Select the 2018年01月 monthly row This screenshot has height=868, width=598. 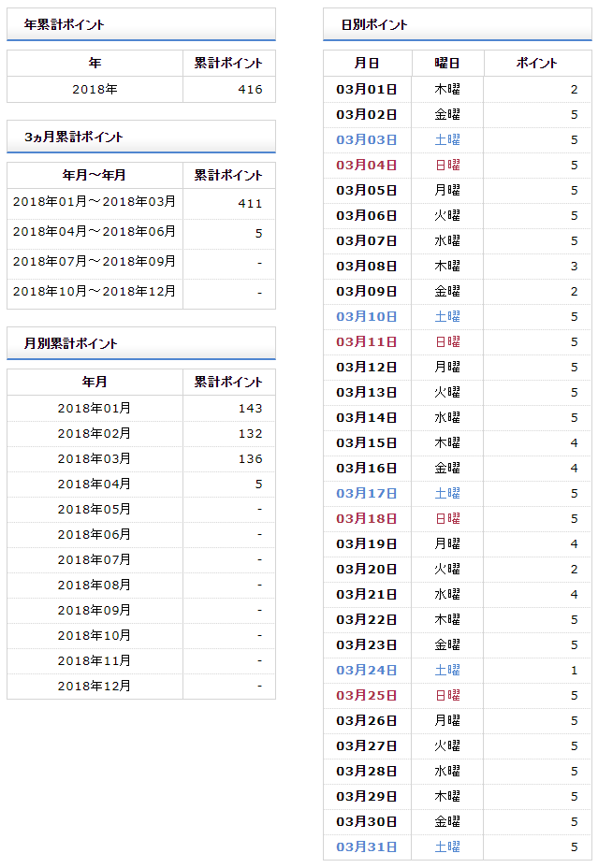141,409
